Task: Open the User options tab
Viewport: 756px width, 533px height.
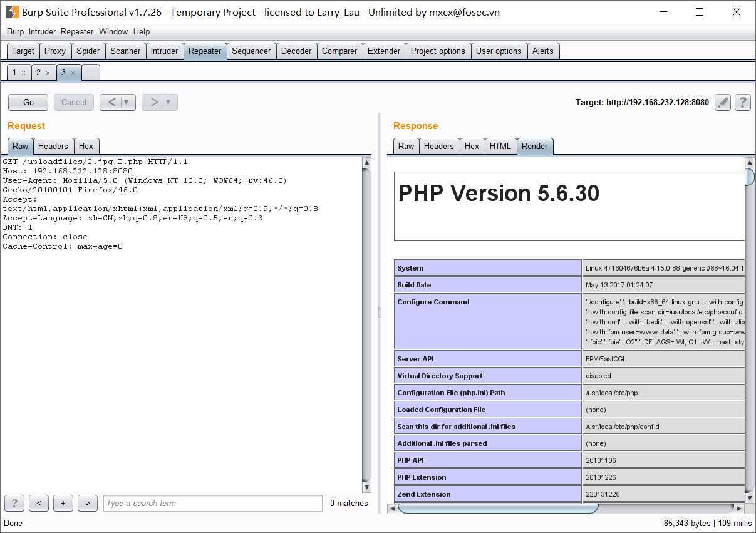Action: point(499,51)
